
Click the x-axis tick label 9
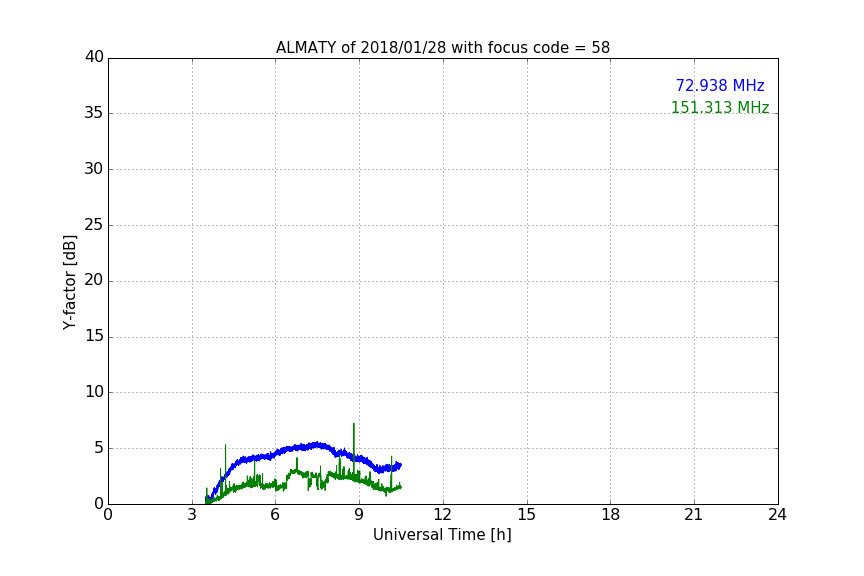click(x=359, y=515)
